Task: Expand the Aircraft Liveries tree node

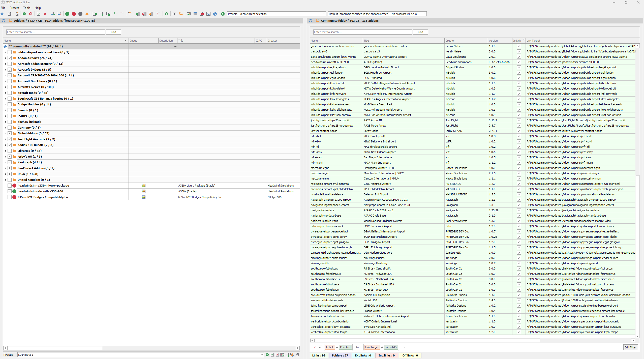Action: click(x=5, y=87)
